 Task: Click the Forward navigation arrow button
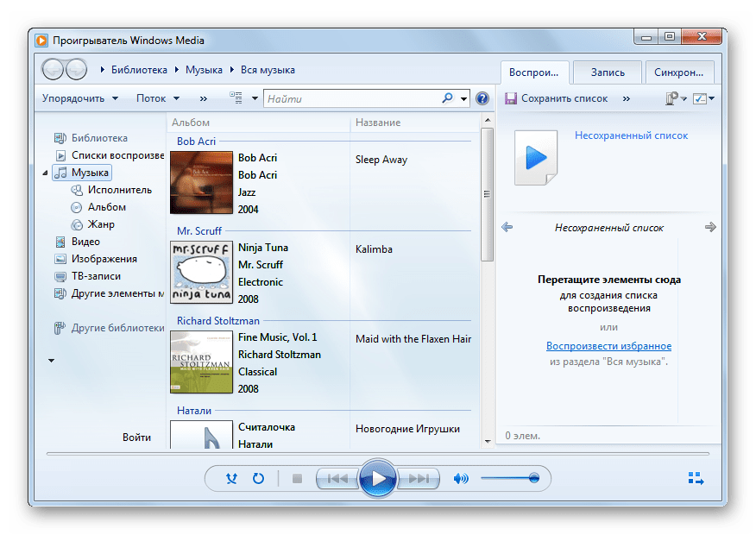pos(76,69)
